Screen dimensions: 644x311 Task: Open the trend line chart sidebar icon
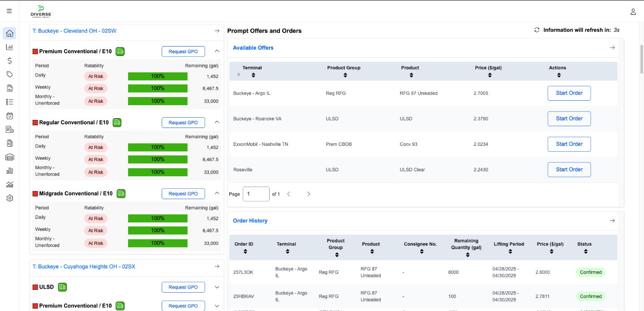tap(9, 184)
